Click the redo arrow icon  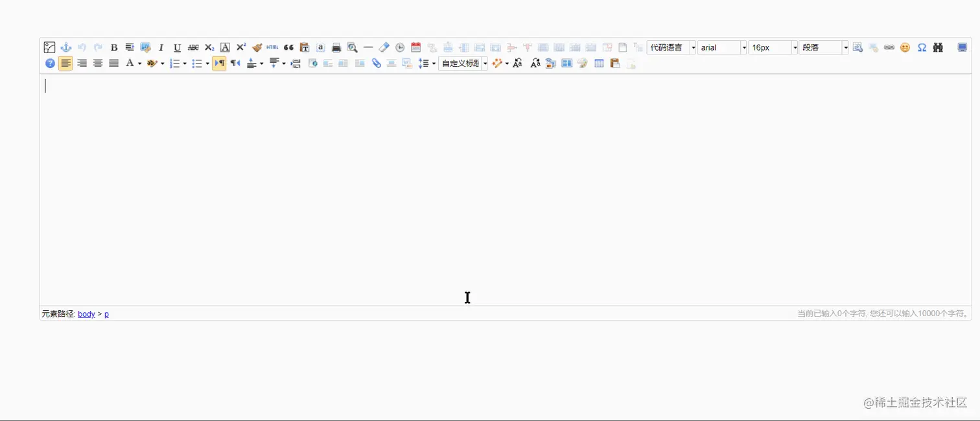tap(98, 47)
